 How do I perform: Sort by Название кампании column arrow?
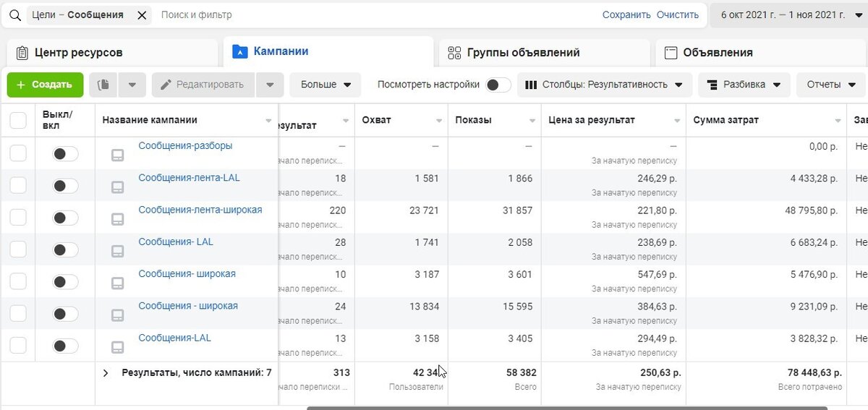pyautogui.click(x=269, y=121)
